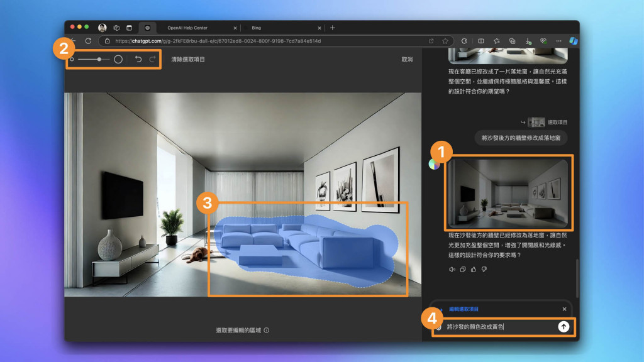Open the favorites list icon
The height and width of the screenshot is (362, 644).
(x=497, y=41)
